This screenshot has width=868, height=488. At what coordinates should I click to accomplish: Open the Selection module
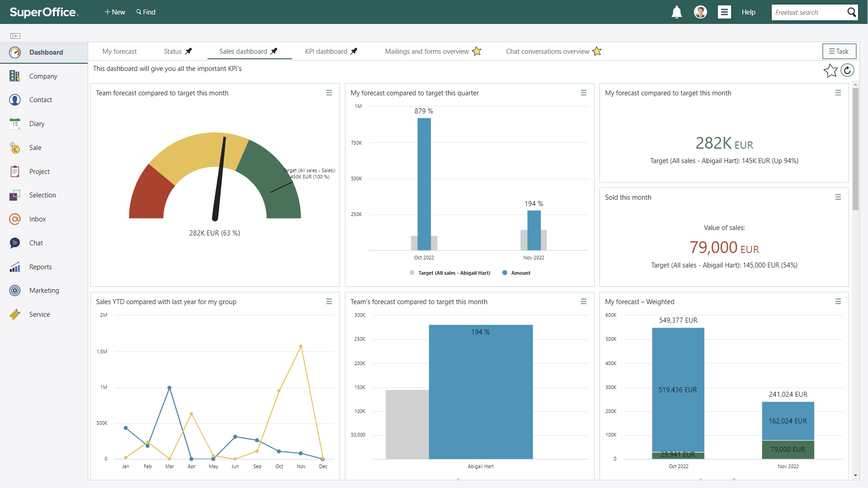(43, 195)
